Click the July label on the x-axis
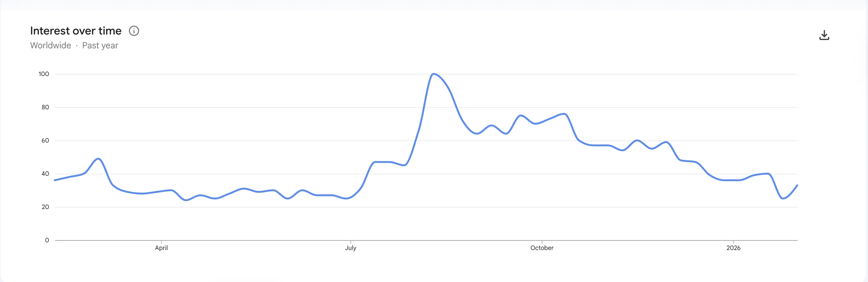The image size is (868, 282). pyautogui.click(x=351, y=248)
